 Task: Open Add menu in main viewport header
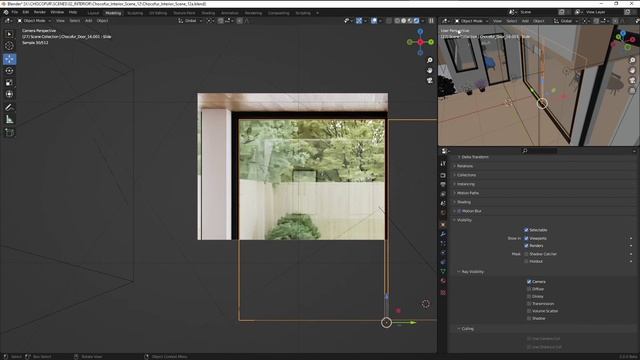pyautogui.click(x=89, y=20)
